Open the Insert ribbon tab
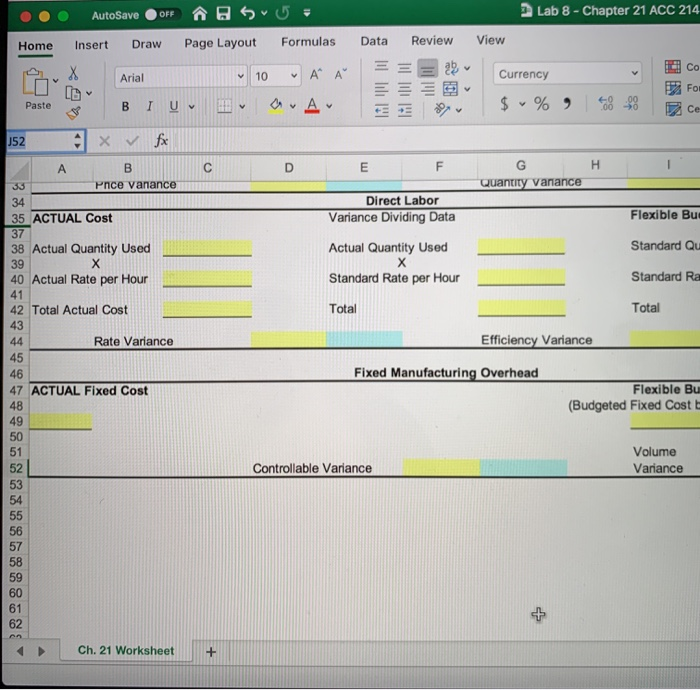This screenshot has width=700, height=690. click(x=92, y=45)
